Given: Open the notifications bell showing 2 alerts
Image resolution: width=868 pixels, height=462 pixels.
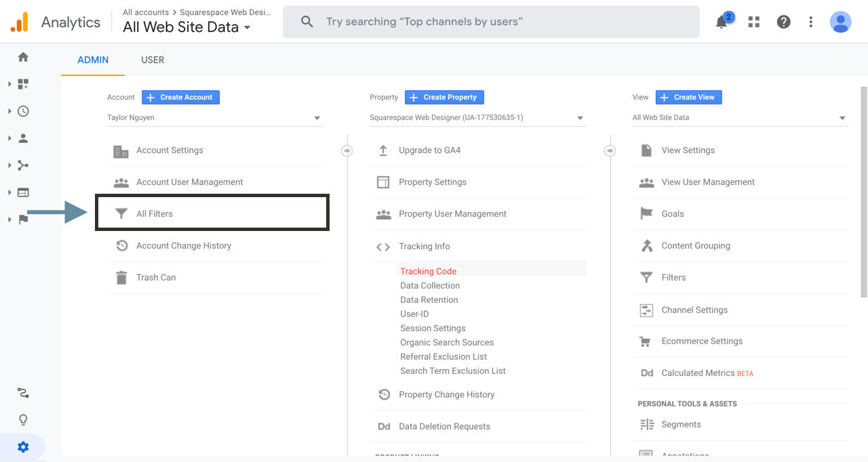Looking at the screenshot, I should (721, 22).
